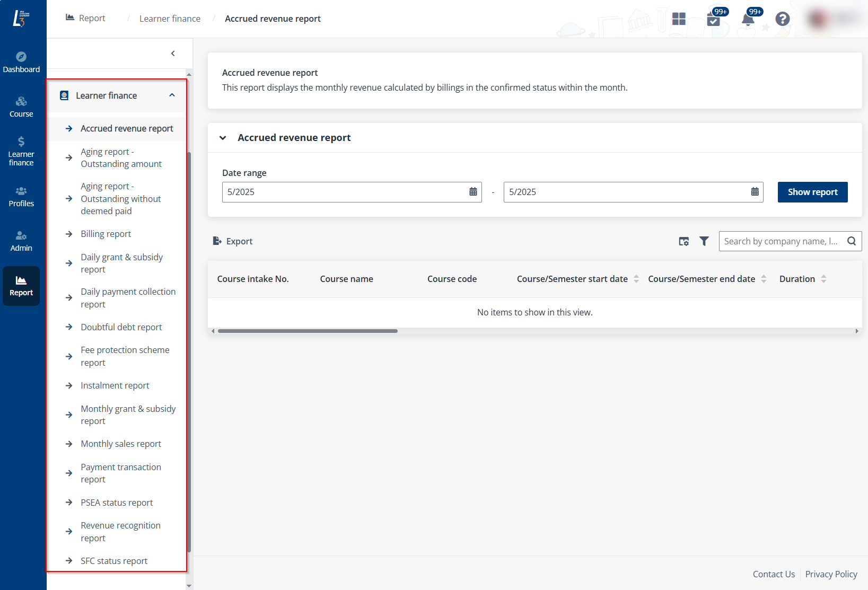Screen dimensions: 868x590
Task: Collapse the Accrued revenue report panel
Action: [x=223, y=138]
